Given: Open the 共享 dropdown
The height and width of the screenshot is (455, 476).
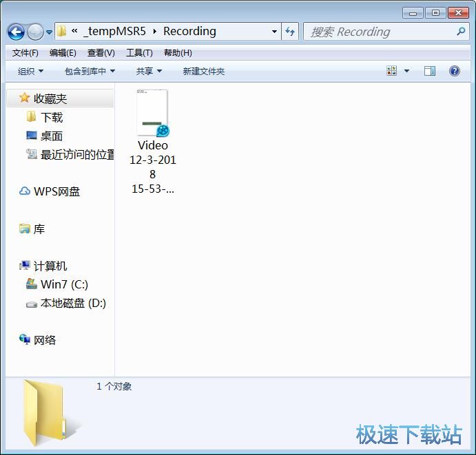Looking at the screenshot, I should (x=149, y=72).
